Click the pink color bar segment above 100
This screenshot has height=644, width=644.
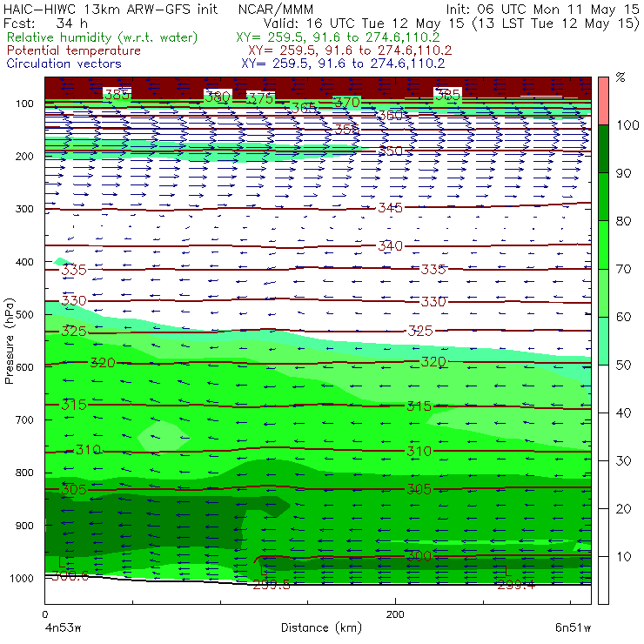[603, 101]
